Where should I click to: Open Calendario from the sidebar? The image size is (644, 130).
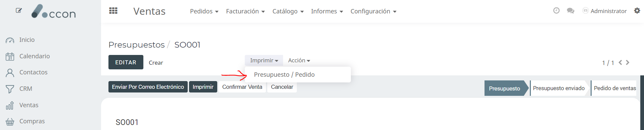tap(28, 56)
